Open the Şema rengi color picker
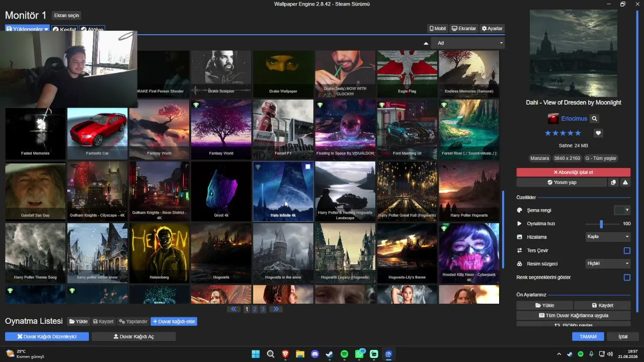The height and width of the screenshot is (362, 644). 622,210
